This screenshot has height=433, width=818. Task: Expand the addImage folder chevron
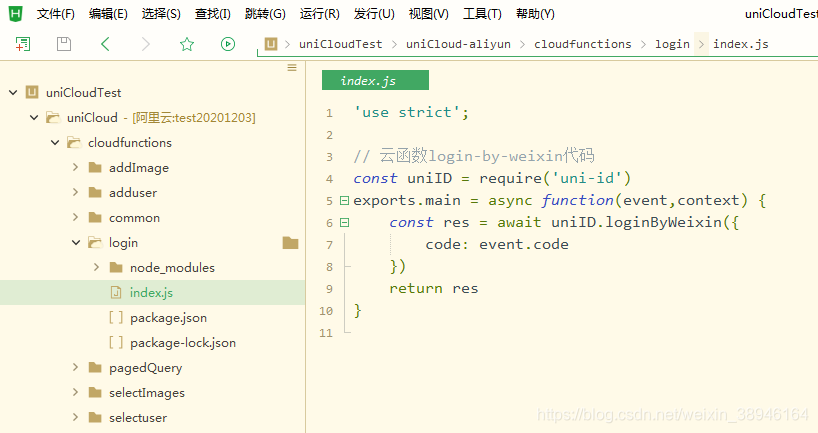click(x=76, y=167)
